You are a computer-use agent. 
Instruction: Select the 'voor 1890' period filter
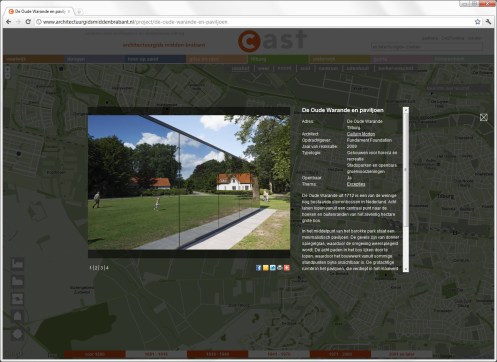[95, 354]
